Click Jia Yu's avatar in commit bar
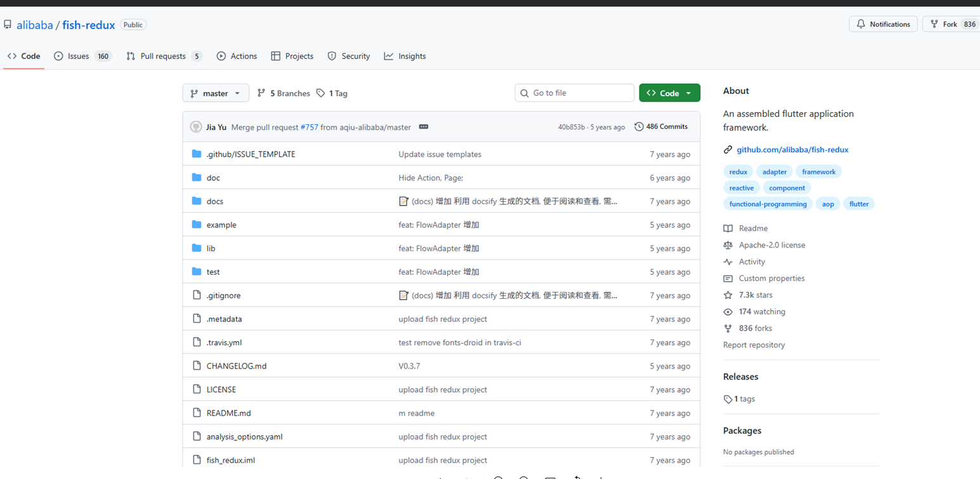 click(196, 127)
